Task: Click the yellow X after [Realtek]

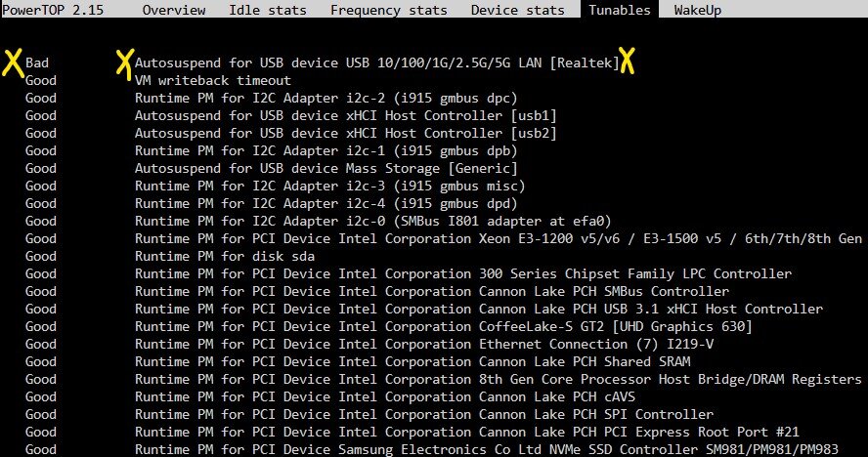Action: (627, 61)
